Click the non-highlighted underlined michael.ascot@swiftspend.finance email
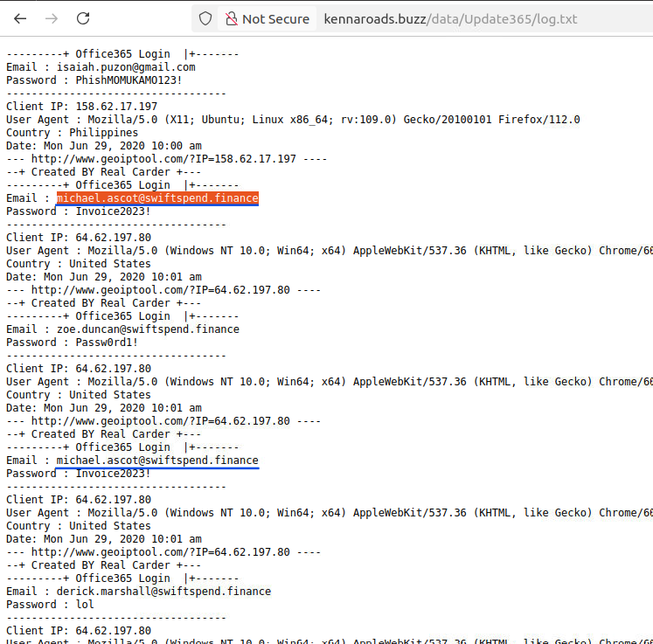Viewport: 653px width, 644px height. [157, 460]
